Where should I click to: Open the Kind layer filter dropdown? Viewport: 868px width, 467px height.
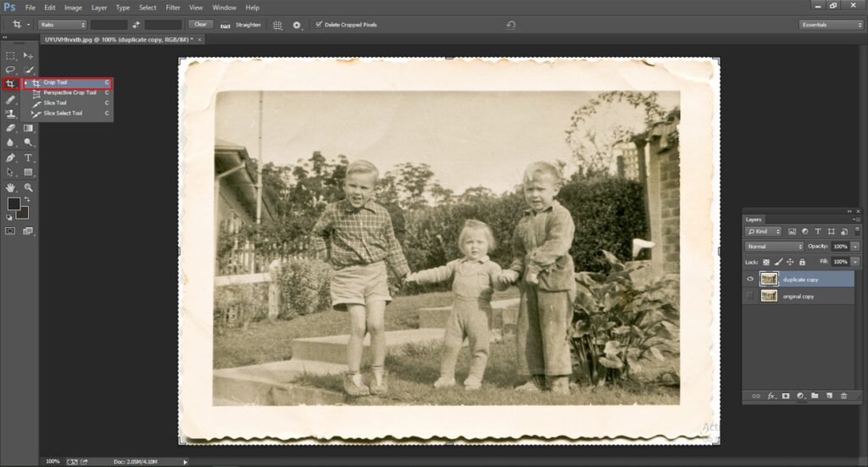(764, 231)
